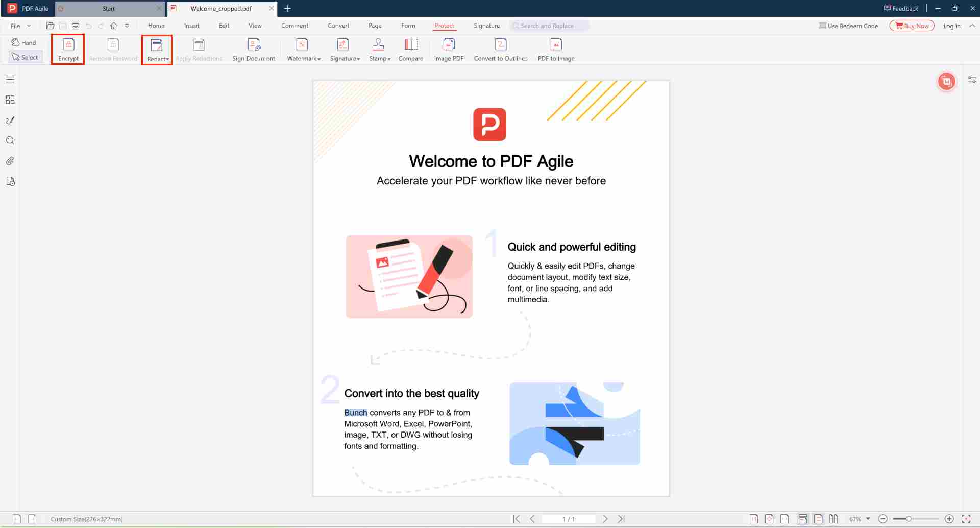The height and width of the screenshot is (528, 980).
Task: Switch to the Home tab
Action: click(156, 26)
